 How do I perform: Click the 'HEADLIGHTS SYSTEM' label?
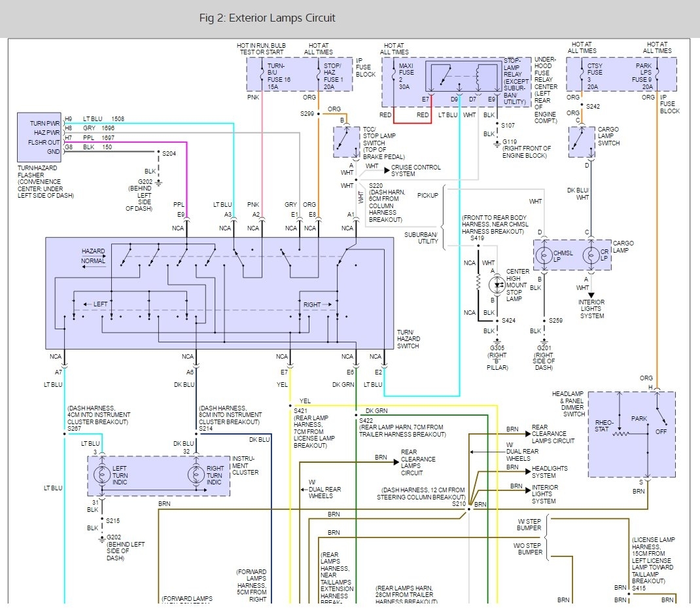(550, 472)
